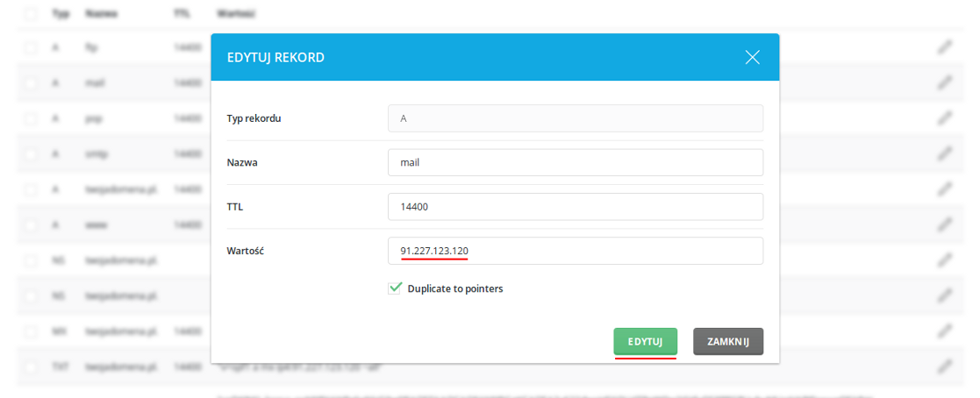The image size is (980, 398).
Task: Click pencil edit icon for www row
Action: click(945, 224)
